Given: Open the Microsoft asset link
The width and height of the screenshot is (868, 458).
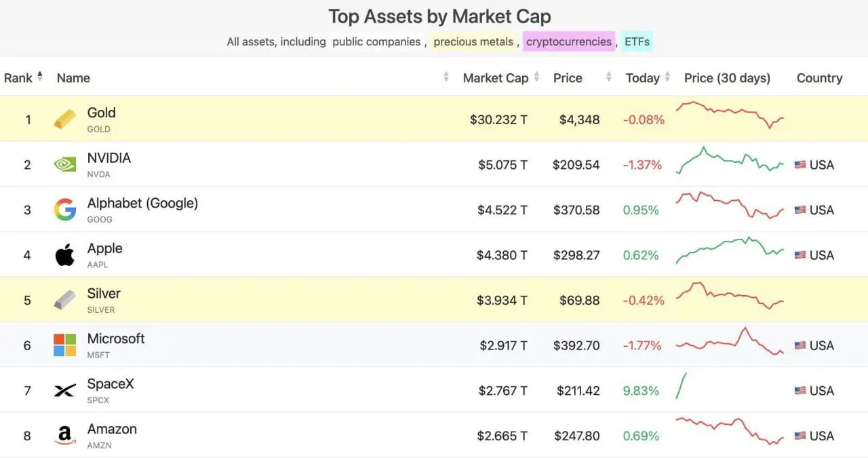Looking at the screenshot, I should [x=116, y=339].
